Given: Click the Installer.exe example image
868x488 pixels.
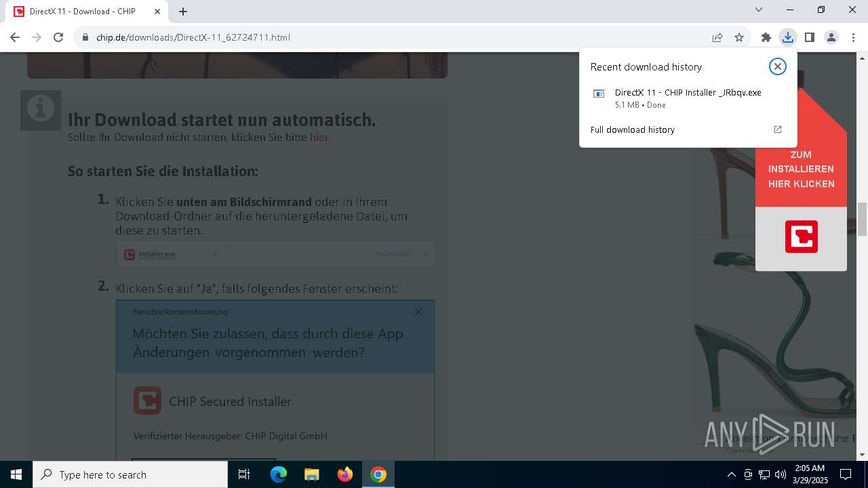Looking at the screenshot, I should pos(275,254).
